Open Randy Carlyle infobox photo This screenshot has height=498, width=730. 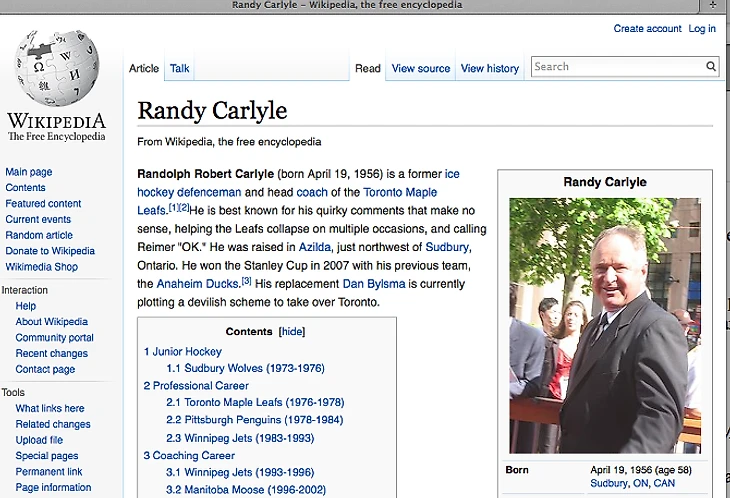point(605,326)
